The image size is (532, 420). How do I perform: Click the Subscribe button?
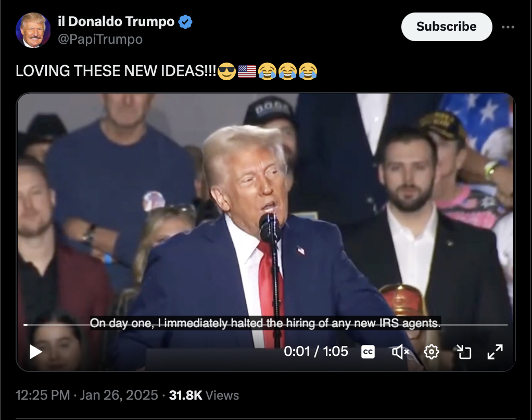[447, 27]
